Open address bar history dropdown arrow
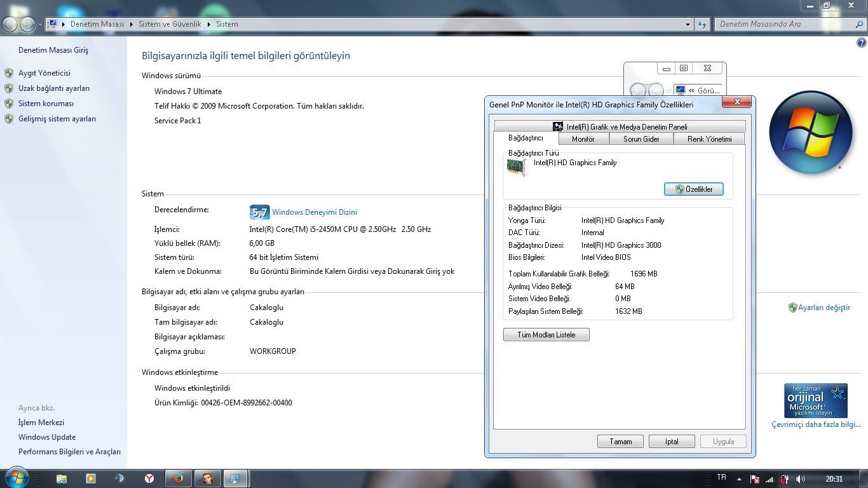The height and width of the screenshot is (488, 868). pos(688,24)
